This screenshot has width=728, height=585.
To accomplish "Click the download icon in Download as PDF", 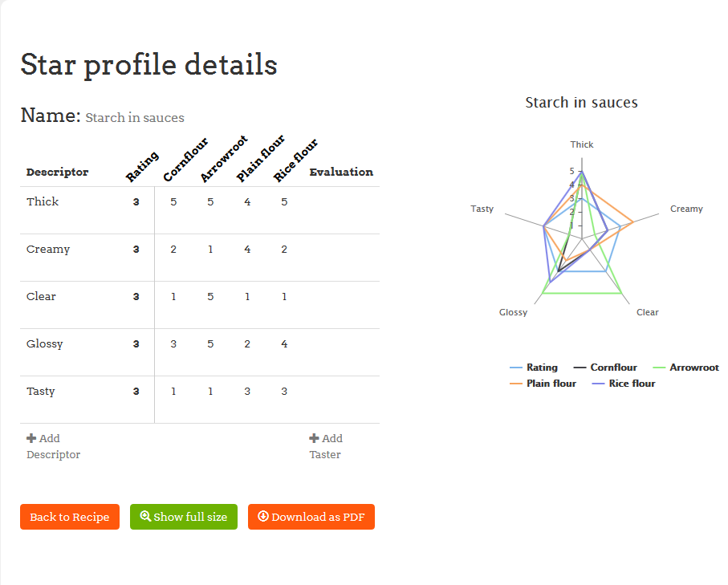I will (262, 517).
